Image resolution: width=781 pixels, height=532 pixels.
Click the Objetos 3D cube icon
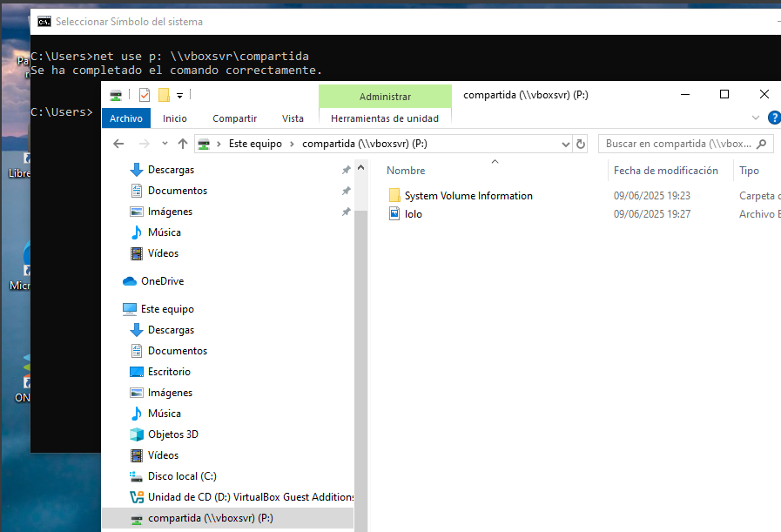(137, 434)
